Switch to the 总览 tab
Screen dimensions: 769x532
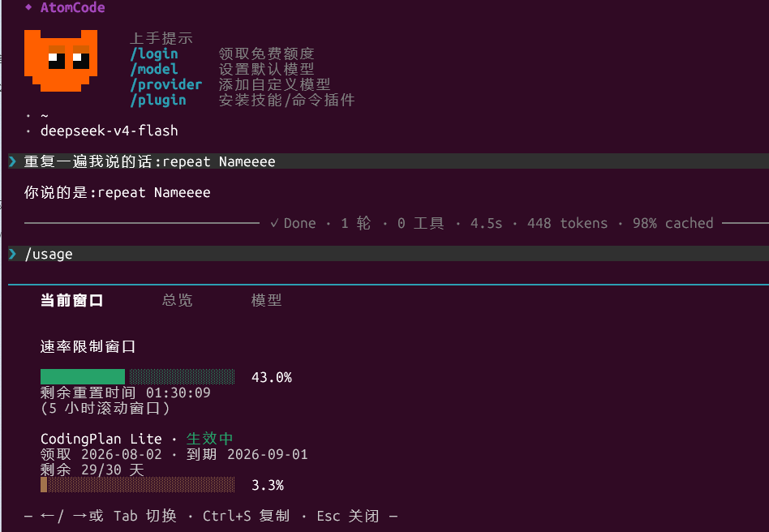tap(177, 300)
